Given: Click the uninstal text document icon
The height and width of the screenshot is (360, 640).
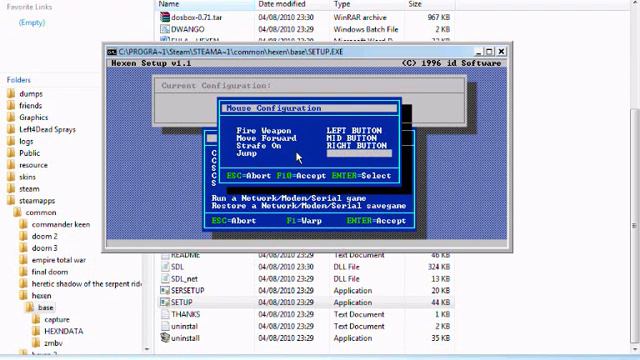Looking at the screenshot, I should pyautogui.click(x=165, y=326).
